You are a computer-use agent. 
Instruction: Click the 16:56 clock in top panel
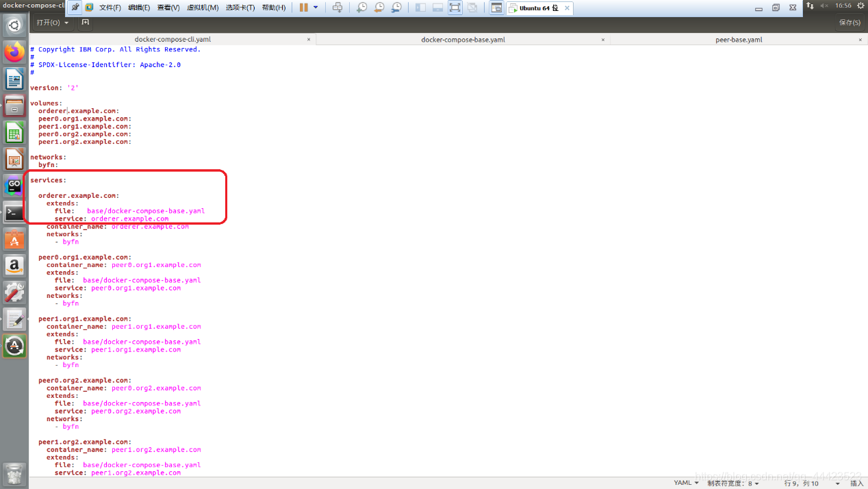pyautogui.click(x=843, y=5)
